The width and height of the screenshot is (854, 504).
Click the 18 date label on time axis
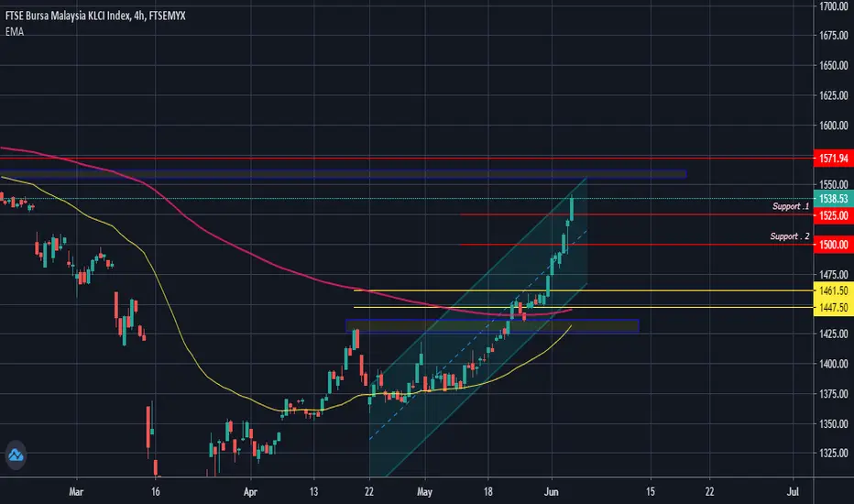[x=488, y=492]
